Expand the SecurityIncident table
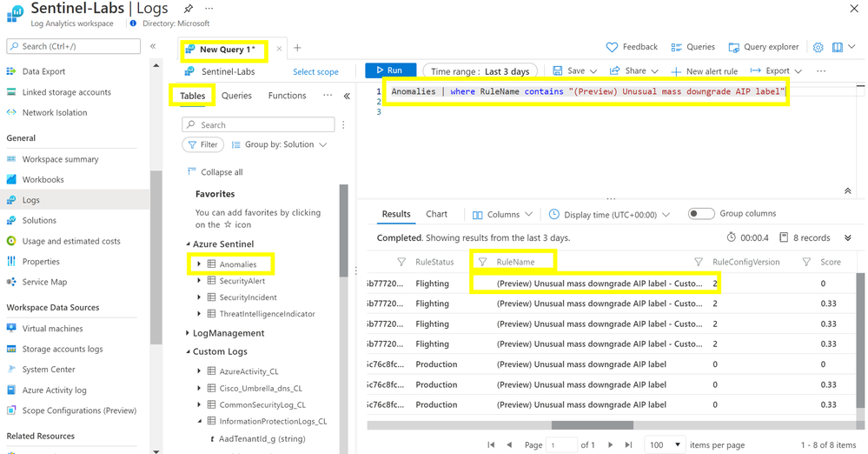868x454 pixels. point(199,297)
